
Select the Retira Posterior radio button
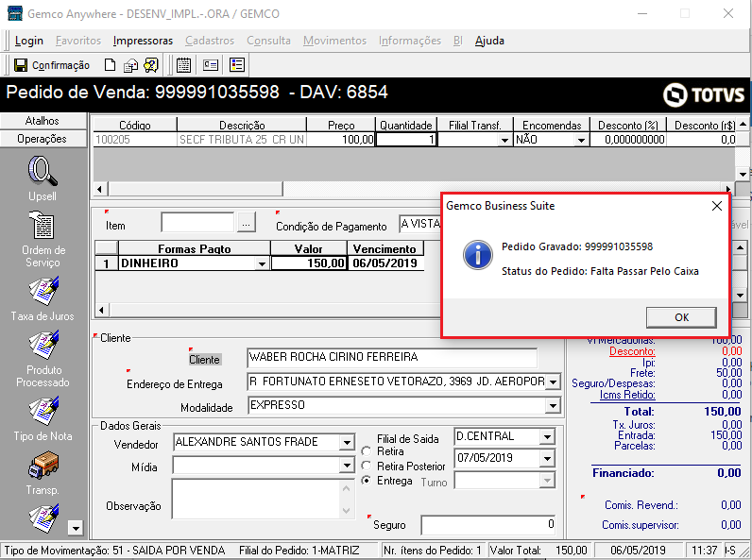point(367,466)
